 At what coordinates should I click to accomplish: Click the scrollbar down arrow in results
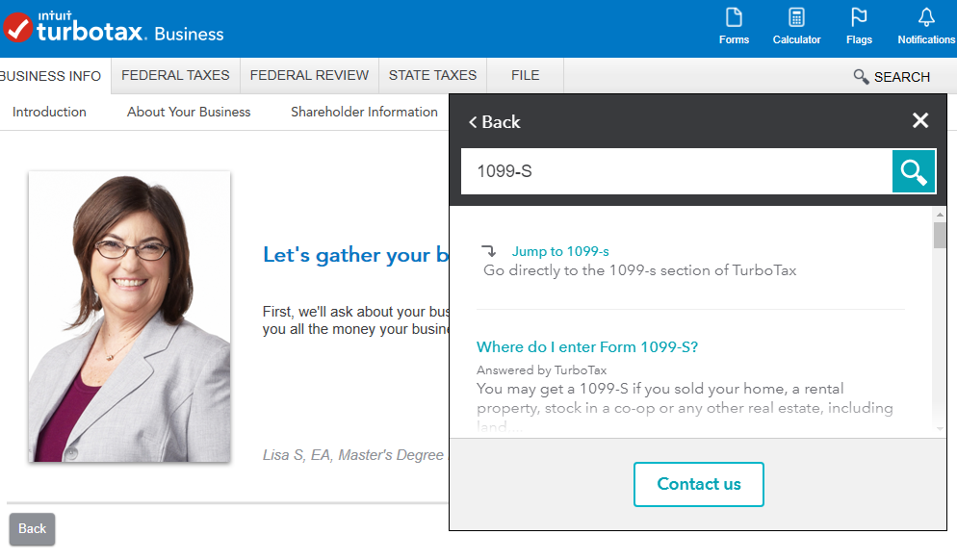[940, 429]
